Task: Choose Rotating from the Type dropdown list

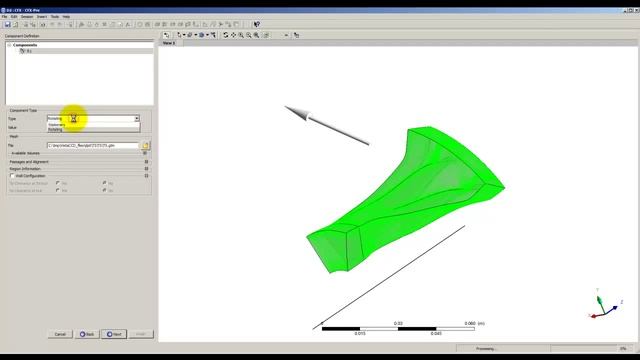Action: coord(93,129)
